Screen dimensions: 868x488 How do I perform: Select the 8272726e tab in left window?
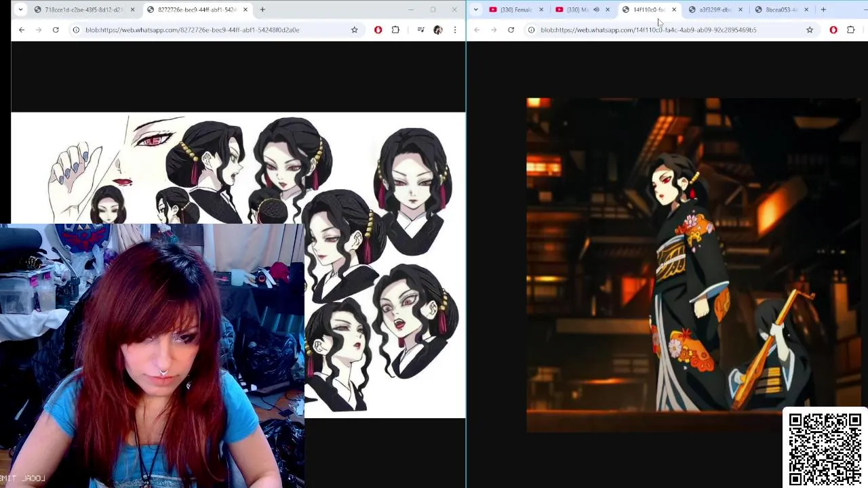(x=196, y=9)
